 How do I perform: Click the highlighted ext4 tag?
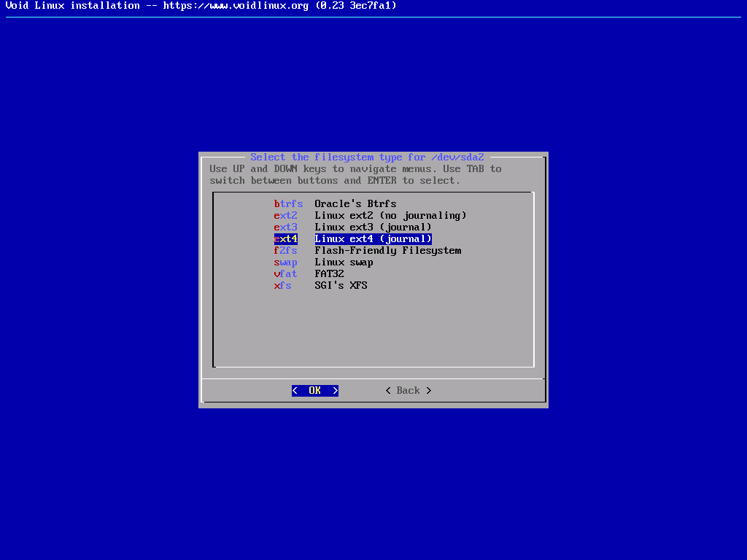pos(285,239)
